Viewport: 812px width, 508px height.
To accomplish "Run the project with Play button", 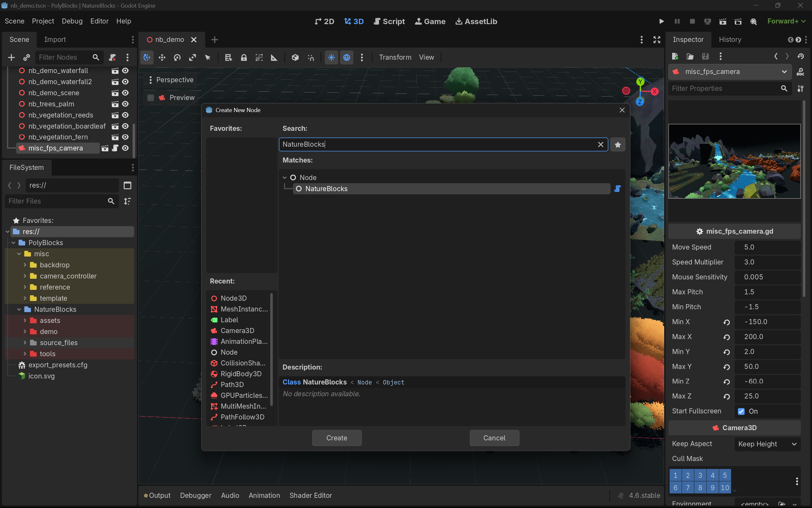I will pos(661,21).
